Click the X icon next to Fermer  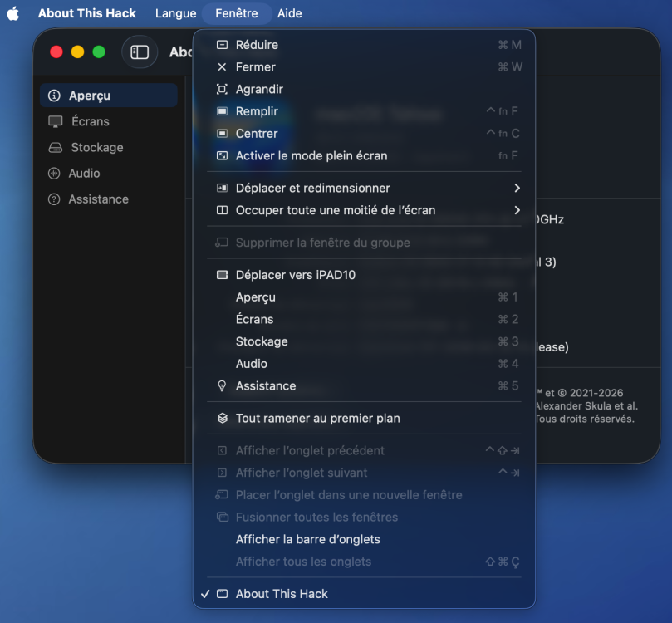[x=222, y=66]
